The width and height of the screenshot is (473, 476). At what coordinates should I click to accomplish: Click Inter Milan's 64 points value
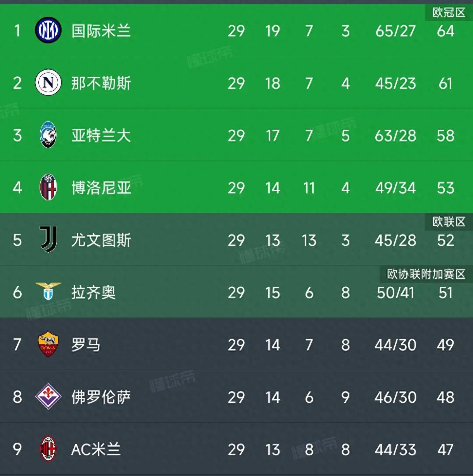pyautogui.click(x=445, y=31)
